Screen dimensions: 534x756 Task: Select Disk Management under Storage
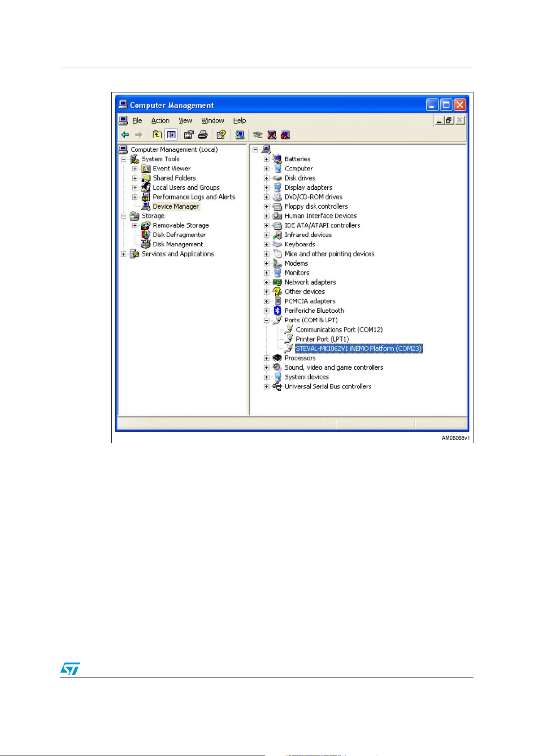pos(178,244)
